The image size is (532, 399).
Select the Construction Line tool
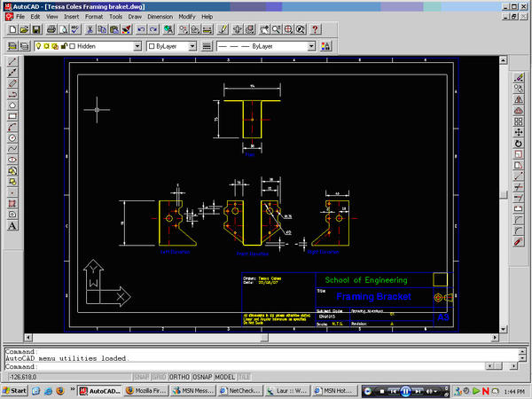click(12, 73)
